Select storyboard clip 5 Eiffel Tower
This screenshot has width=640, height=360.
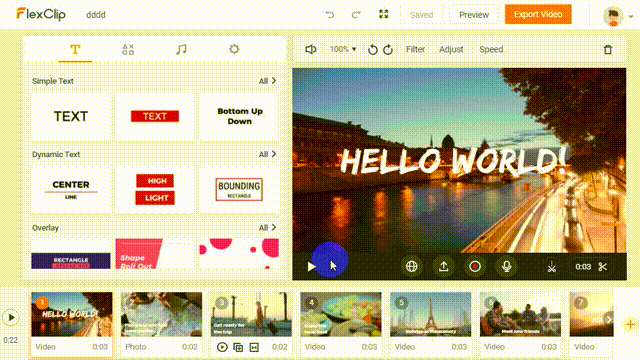(431, 314)
